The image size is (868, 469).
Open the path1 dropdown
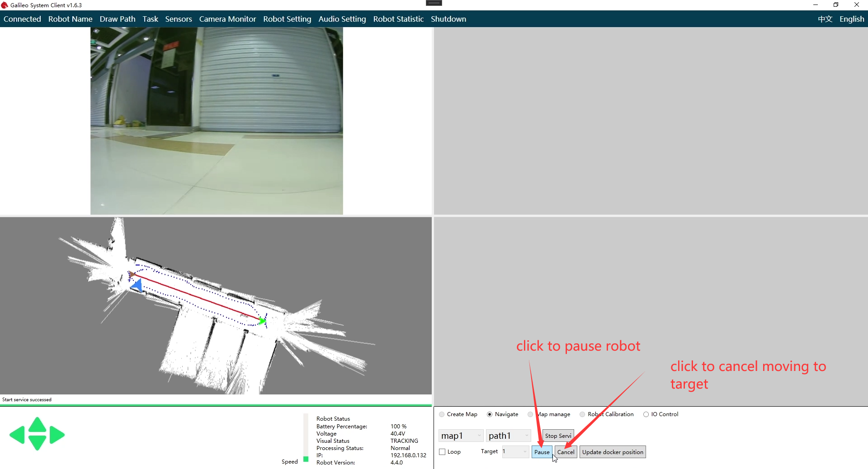coord(508,436)
